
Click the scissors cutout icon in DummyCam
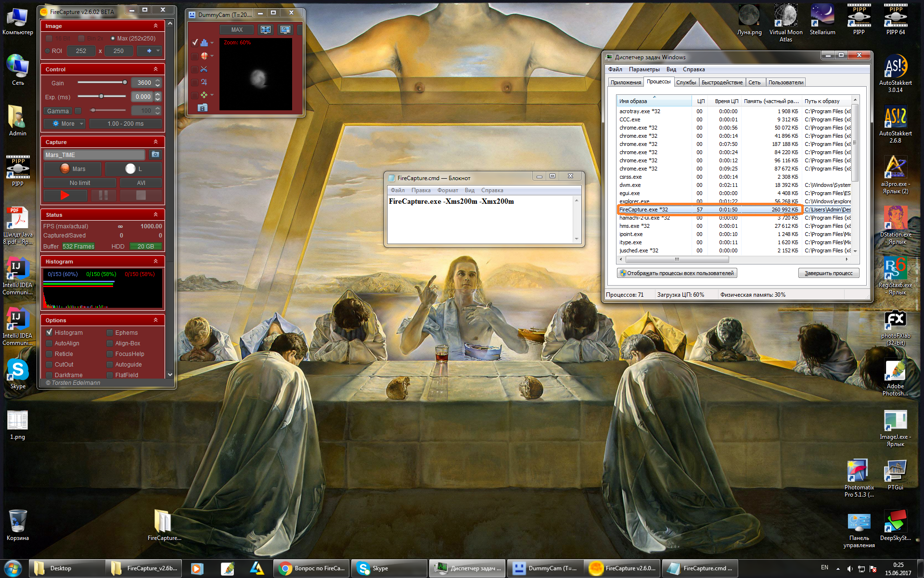(204, 69)
